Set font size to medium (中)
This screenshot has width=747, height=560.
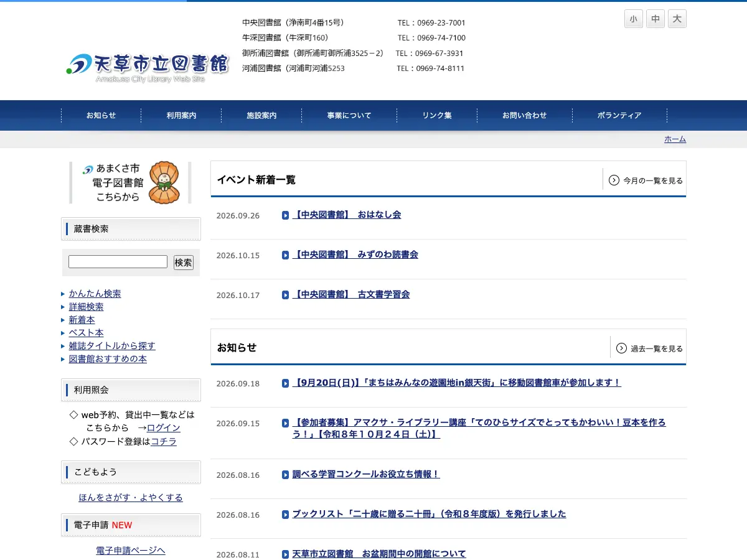(655, 19)
